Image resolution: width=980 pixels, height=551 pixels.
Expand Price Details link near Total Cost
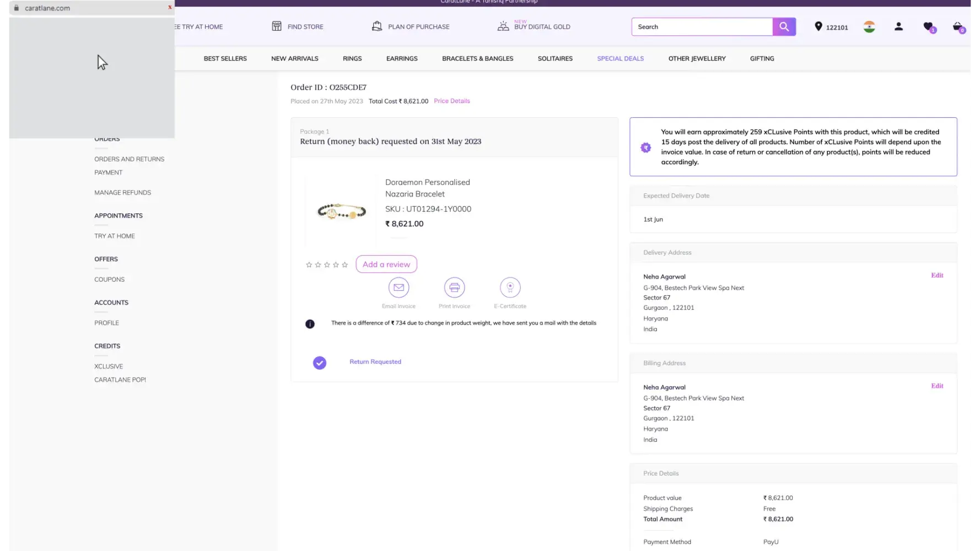pos(451,101)
